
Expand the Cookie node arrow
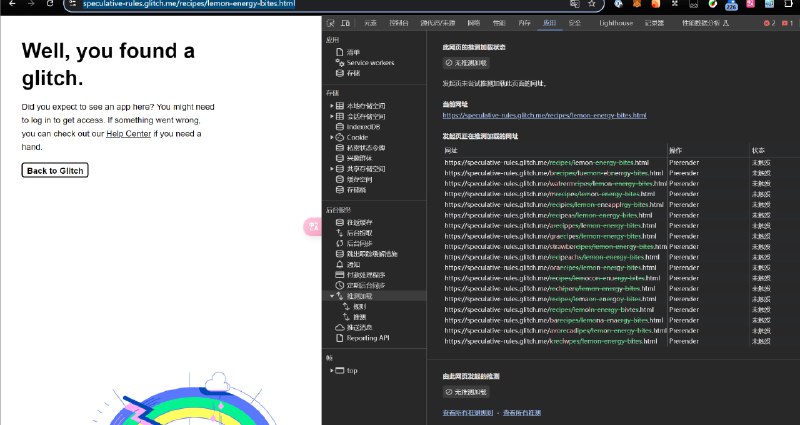332,137
